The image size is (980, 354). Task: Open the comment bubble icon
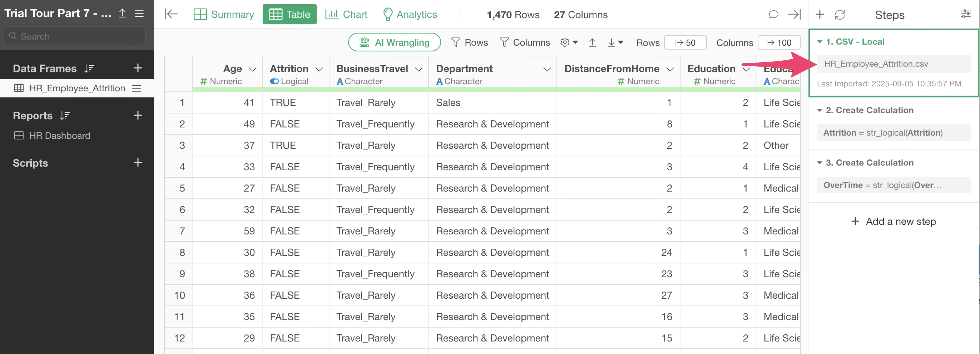(x=773, y=15)
